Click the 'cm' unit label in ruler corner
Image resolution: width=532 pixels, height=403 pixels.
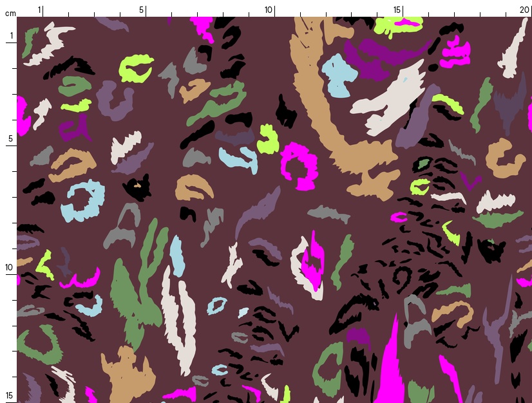click(10, 13)
